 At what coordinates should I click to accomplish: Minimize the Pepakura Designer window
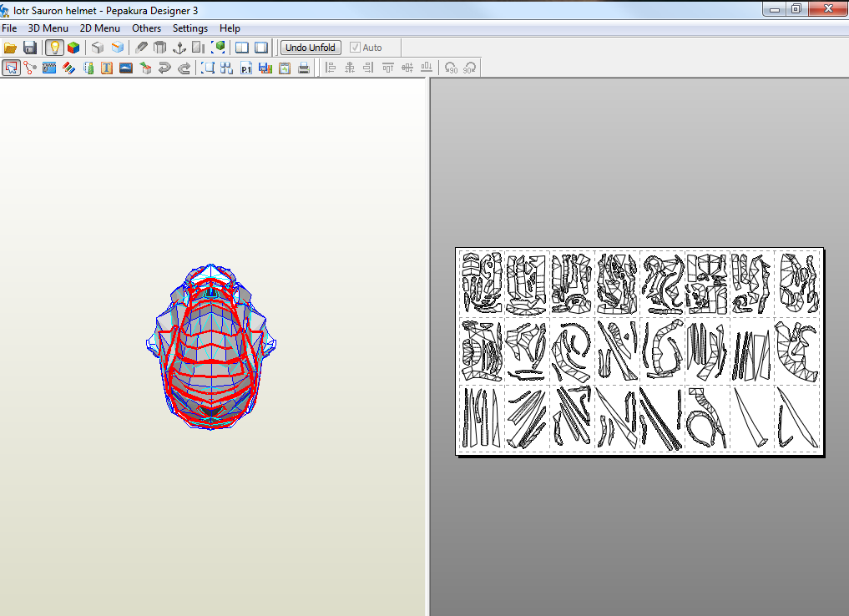coord(775,8)
